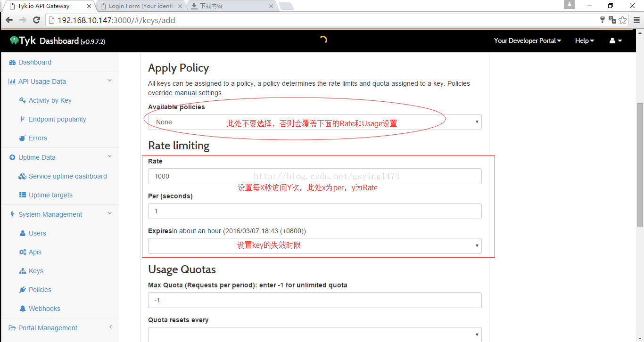Screen dimensions: 644x342
Task: Open the user account dropdown in header
Action: (x=616, y=41)
